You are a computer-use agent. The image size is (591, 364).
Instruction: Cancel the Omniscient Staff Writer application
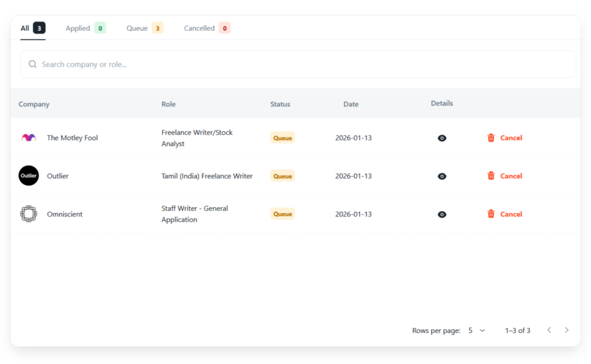(x=511, y=214)
